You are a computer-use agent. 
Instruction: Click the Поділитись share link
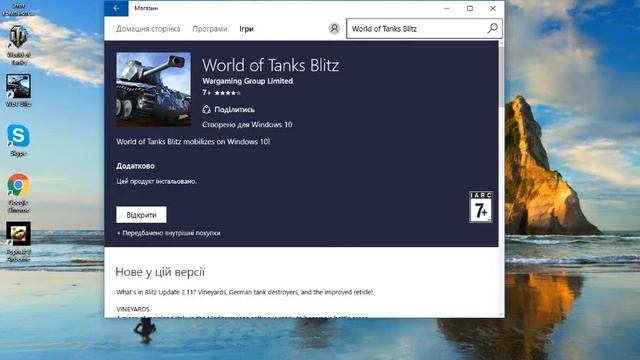(234, 109)
